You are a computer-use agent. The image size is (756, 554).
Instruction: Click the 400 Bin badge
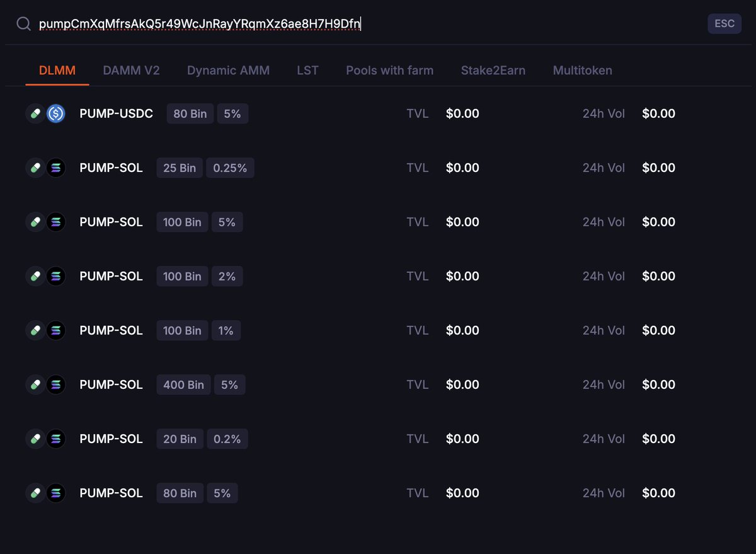pos(183,384)
